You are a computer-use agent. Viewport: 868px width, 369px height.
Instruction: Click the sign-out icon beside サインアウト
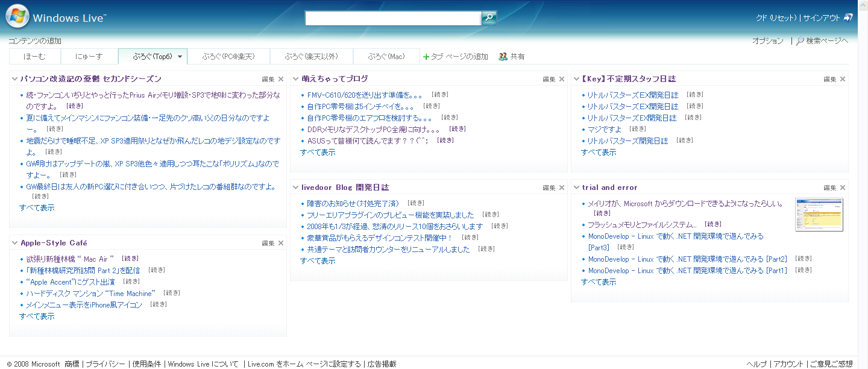coord(848,18)
